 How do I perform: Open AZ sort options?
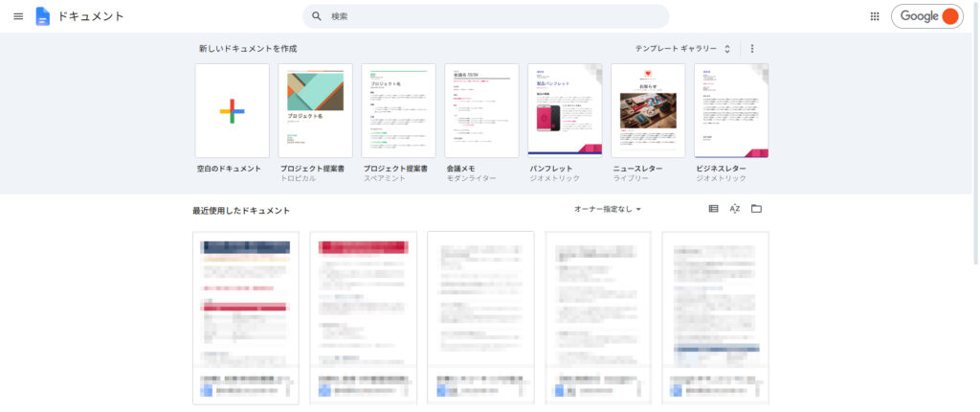(734, 209)
